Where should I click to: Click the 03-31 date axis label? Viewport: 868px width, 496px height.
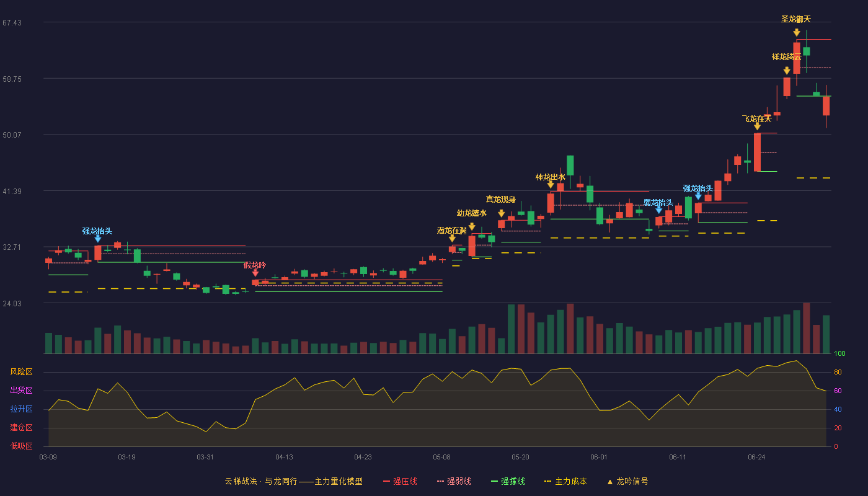(x=205, y=457)
